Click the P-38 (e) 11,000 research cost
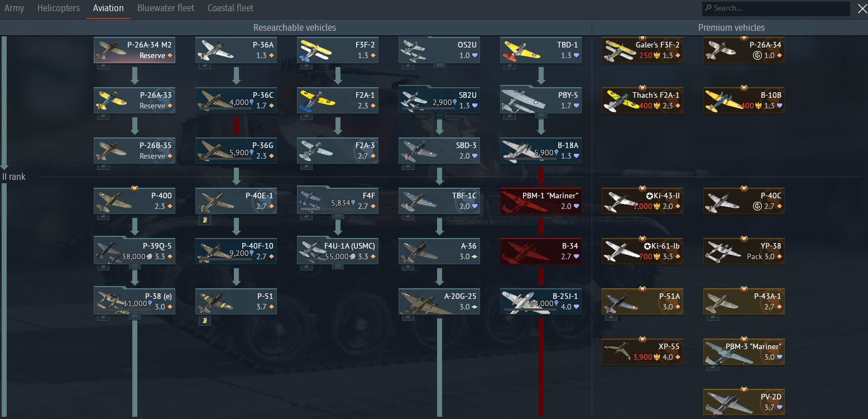 point(138,303)
